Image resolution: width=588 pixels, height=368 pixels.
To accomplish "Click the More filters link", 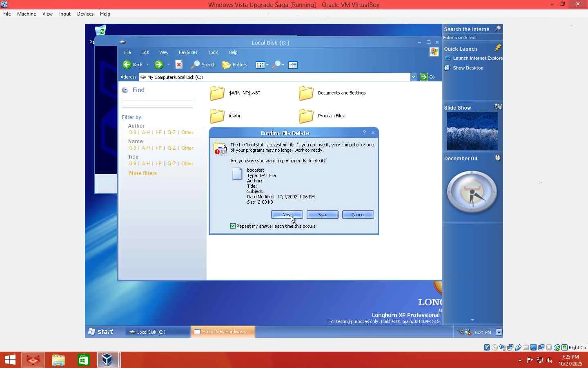I will 143,173.
